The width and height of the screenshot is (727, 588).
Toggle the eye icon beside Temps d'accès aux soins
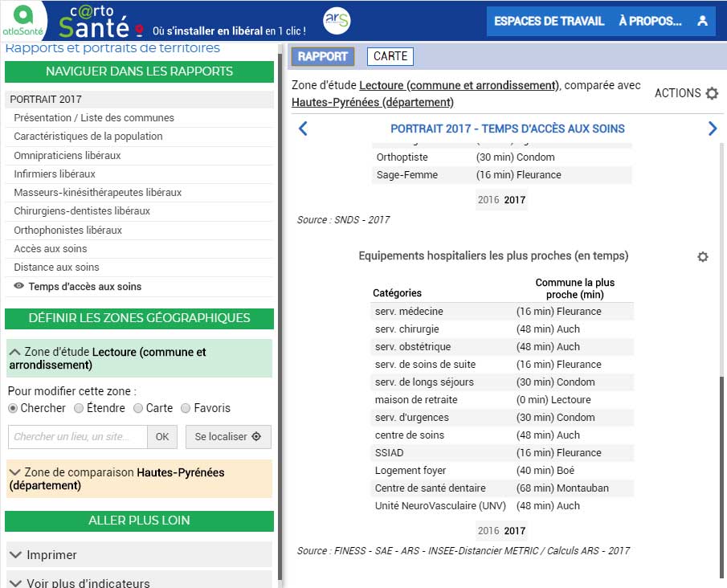coord(19,286)
